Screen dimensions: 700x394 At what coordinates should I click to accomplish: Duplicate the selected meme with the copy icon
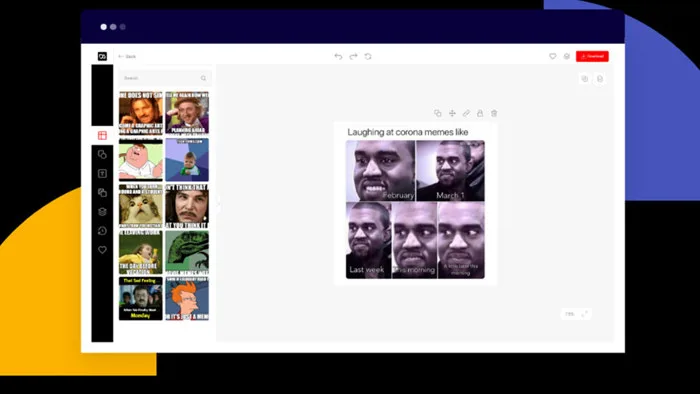point(438,113)
